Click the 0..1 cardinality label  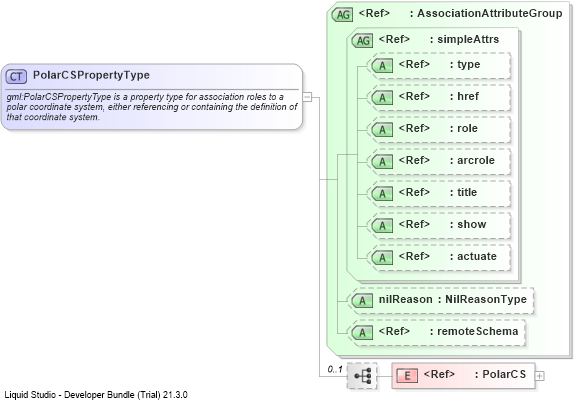(x=335, y=369)
